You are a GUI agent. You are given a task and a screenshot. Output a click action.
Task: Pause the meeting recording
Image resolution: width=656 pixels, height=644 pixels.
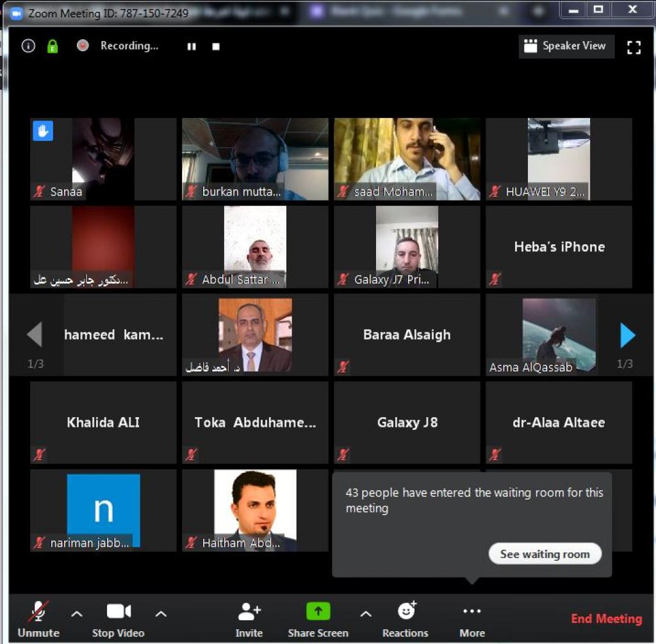click(x=192, y=47)
